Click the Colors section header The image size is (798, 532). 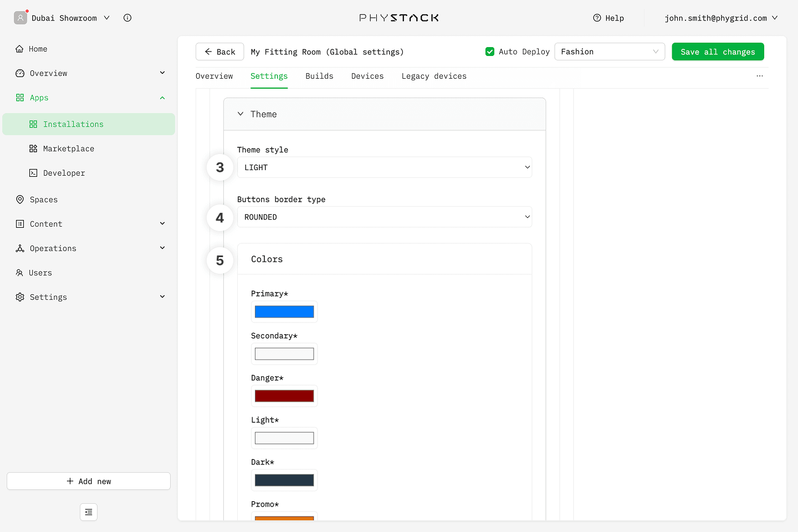click(x=385, y=259)
